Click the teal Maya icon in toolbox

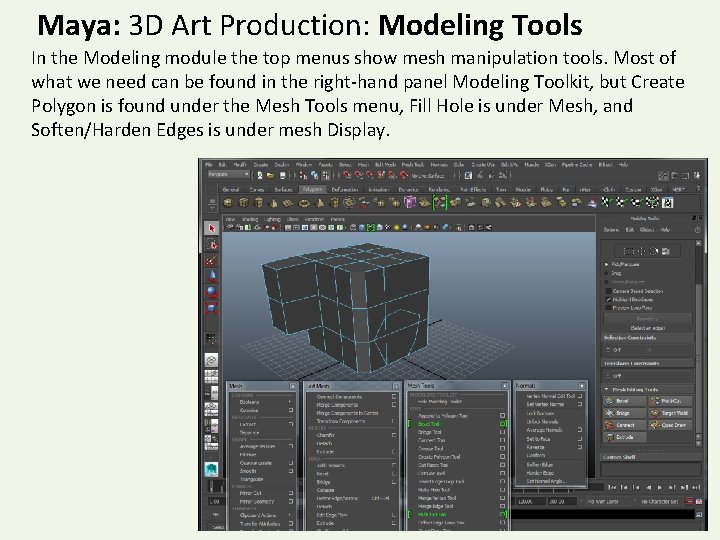(211, 469)
